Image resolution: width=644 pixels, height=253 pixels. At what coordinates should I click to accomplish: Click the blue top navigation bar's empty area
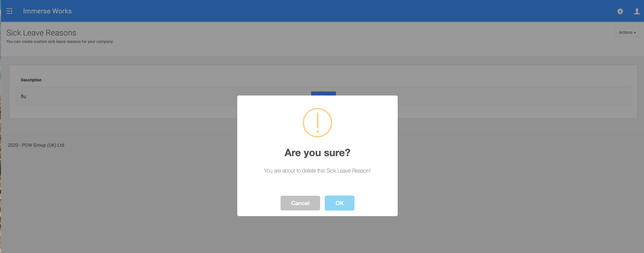[x=336, y=11]
